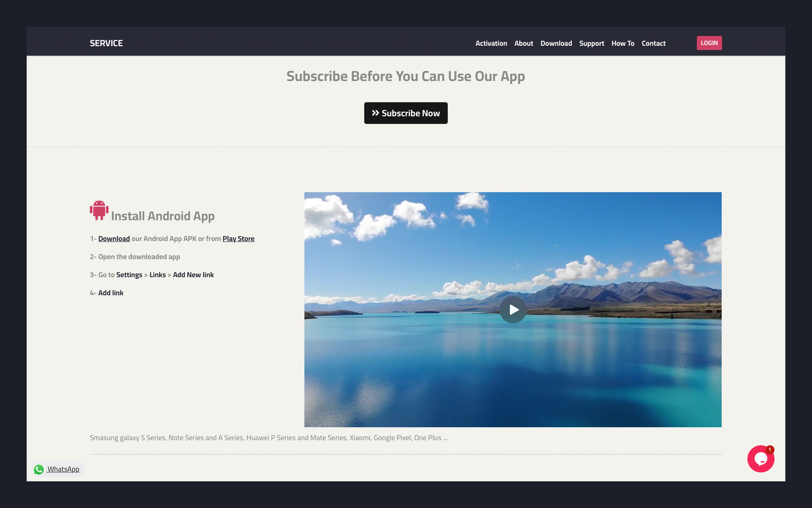This screenshot has height=508, width=812.
Task: Open the Support page
Action: coord(592,43)
